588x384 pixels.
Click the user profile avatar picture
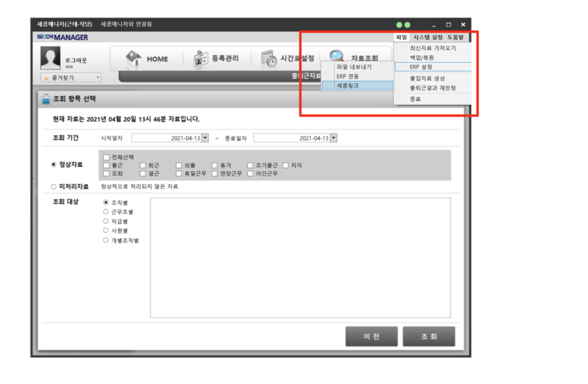click(x=50, y=58)
